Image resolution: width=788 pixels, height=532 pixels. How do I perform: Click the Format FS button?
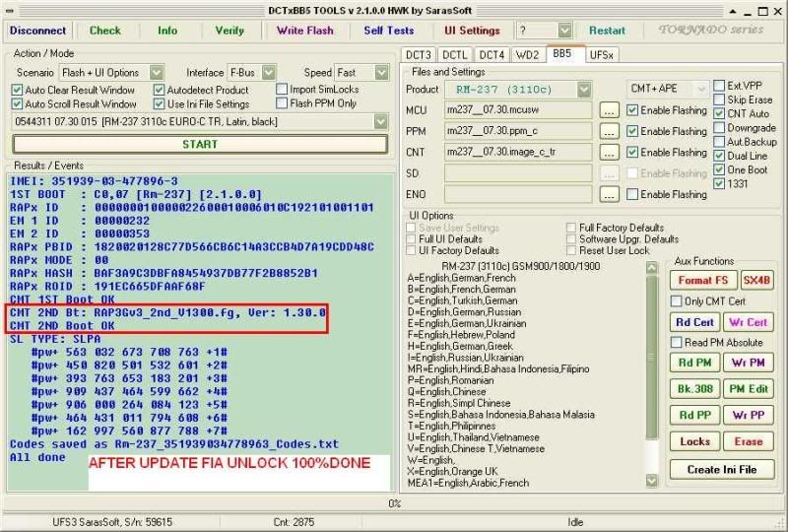point(702,281)
